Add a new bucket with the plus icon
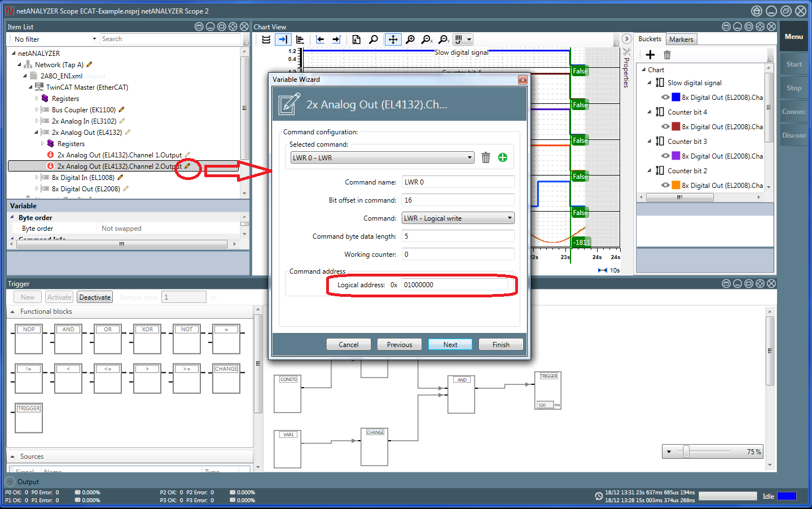Viewport: 812px width, 509px height. coord(651,54)
